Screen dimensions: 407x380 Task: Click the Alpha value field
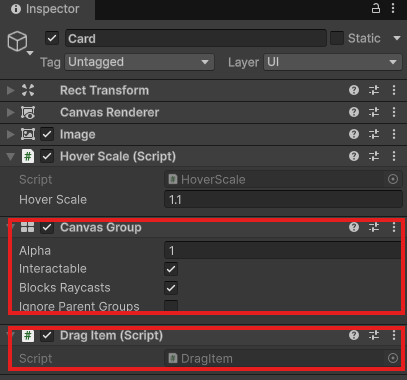pos(283,250)
